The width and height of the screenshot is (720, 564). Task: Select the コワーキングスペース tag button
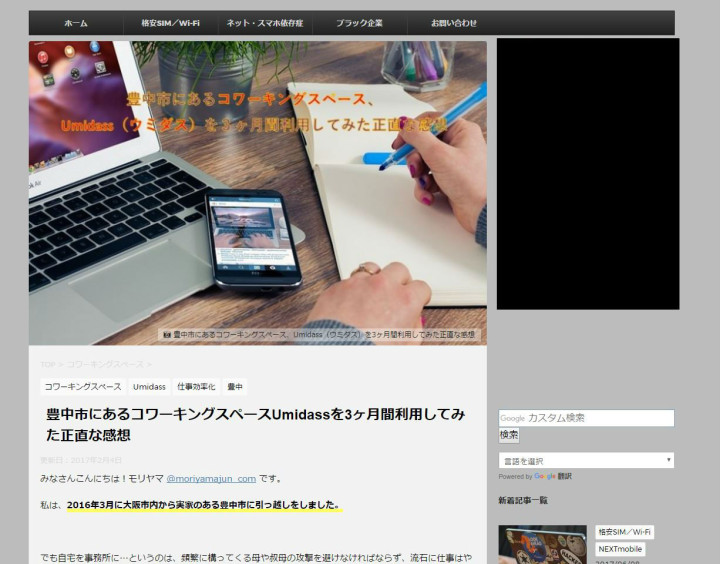click(83, 387)
